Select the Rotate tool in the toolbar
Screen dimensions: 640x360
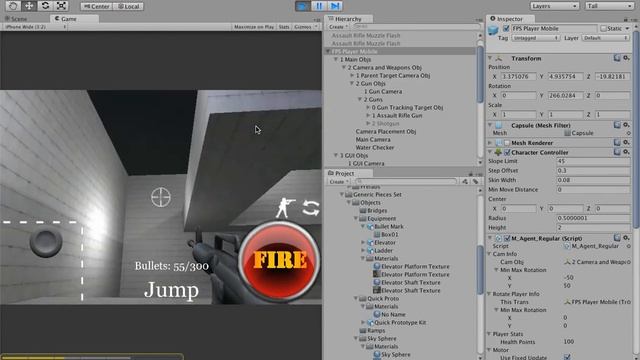45,6
